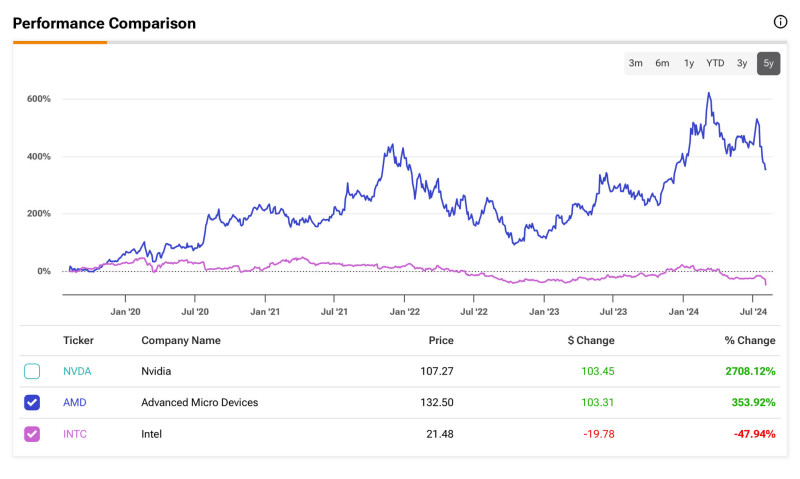Click the $ Change column header
800x479 pixels.
[x=591, y=340]
